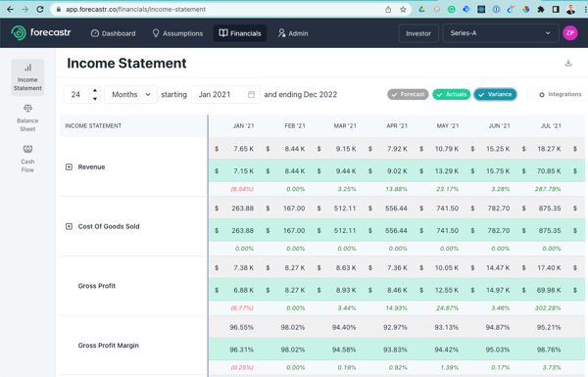Image resolution: width=588 pixels, height=377 pixels.
Task: Open the Months period dropdown
Action: [130, 94]
